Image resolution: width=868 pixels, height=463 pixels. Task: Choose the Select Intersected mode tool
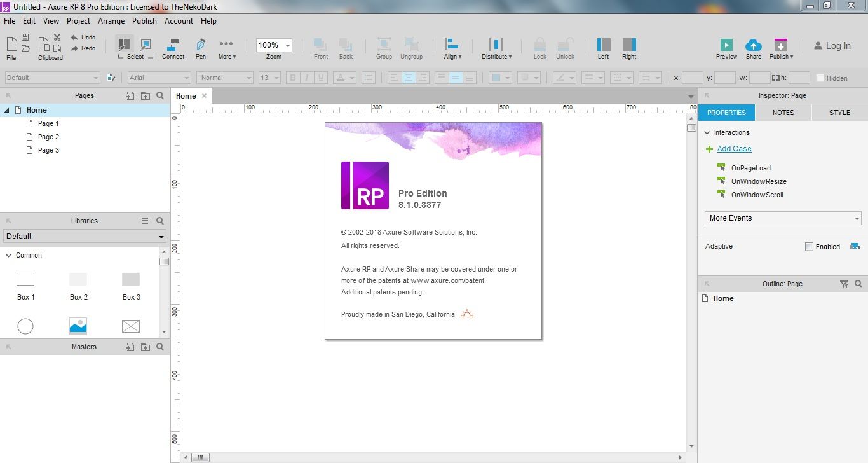coord(124,44)
